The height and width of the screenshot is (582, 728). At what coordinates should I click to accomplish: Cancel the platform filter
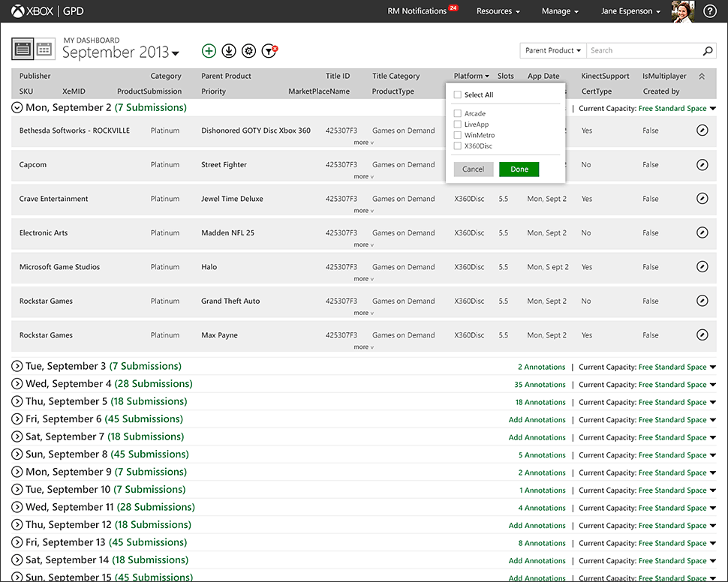pyautogui.click(x=473, y=169)
